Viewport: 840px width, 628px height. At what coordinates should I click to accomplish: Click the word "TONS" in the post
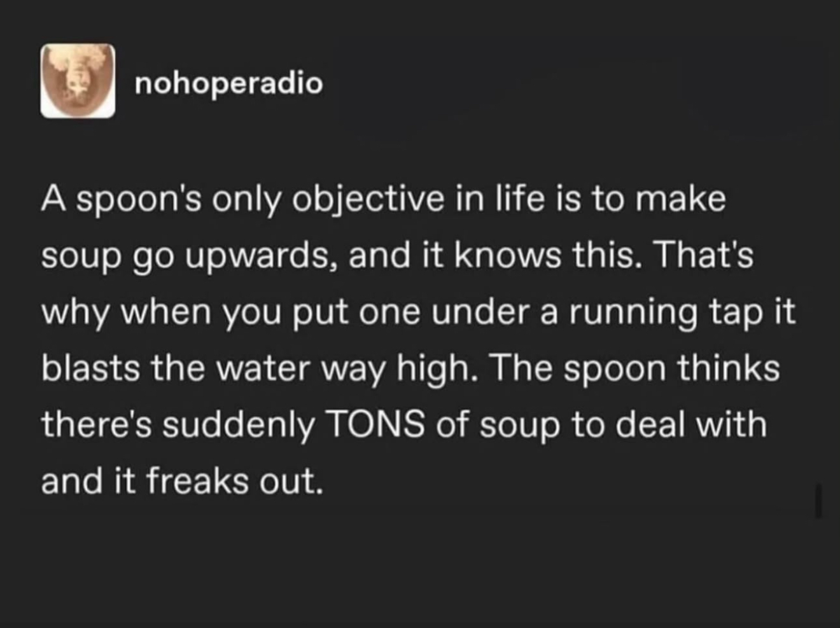click(375, 424)
